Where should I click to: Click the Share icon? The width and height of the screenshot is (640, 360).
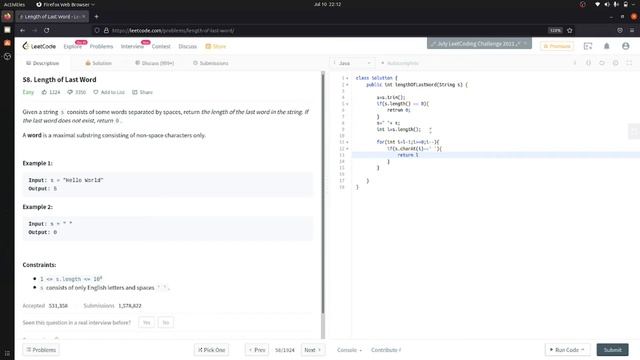(135, 92)
